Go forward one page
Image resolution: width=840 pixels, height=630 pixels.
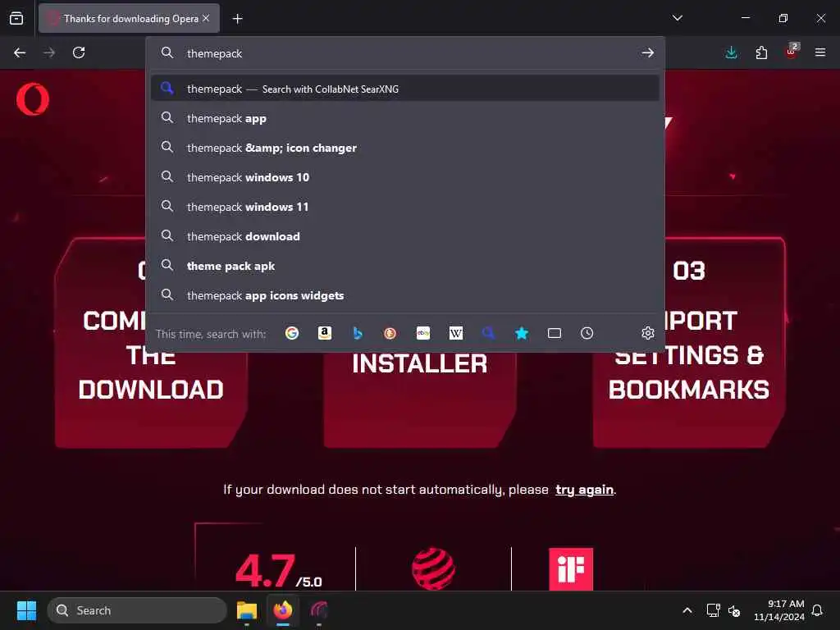click(49, 52)
